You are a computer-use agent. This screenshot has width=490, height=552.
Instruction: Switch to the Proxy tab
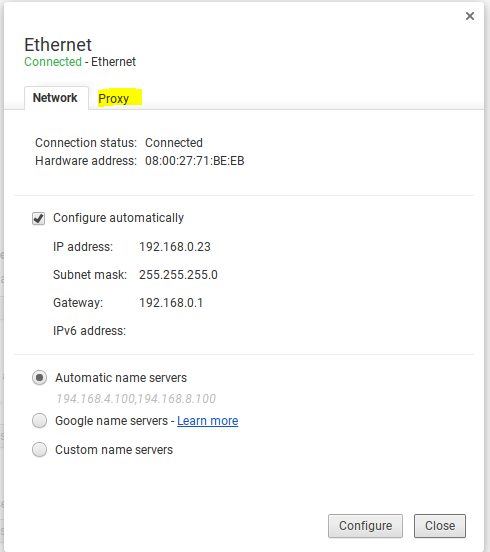114,98
